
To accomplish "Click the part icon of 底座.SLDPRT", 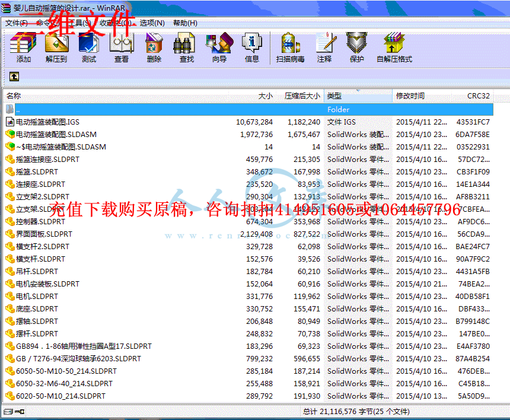I will 10,308.
